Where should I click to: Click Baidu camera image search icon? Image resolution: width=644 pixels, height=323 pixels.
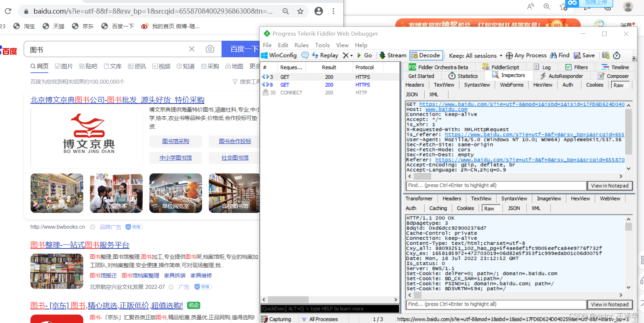point(210,49)
